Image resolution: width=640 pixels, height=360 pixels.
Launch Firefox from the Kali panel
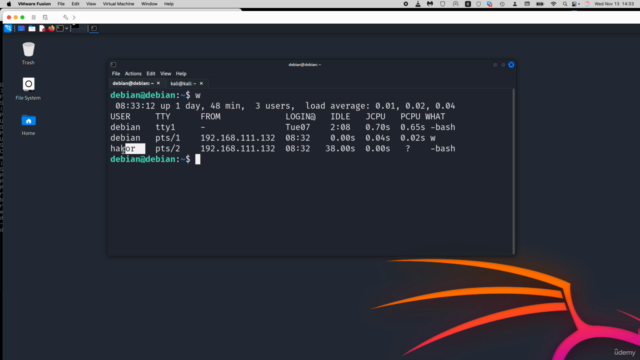pyautogui.click(x=51, y=29)
